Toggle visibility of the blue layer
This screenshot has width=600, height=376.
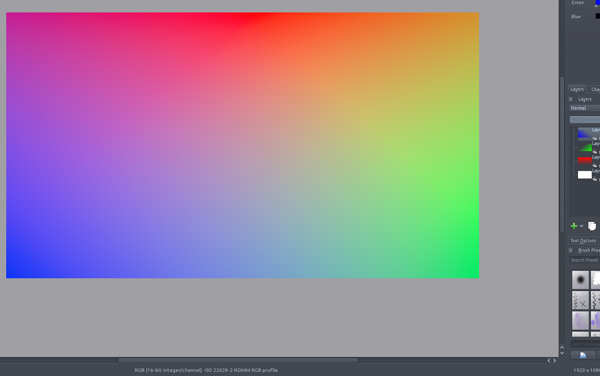pyautogui.click(x=594, y=138)
